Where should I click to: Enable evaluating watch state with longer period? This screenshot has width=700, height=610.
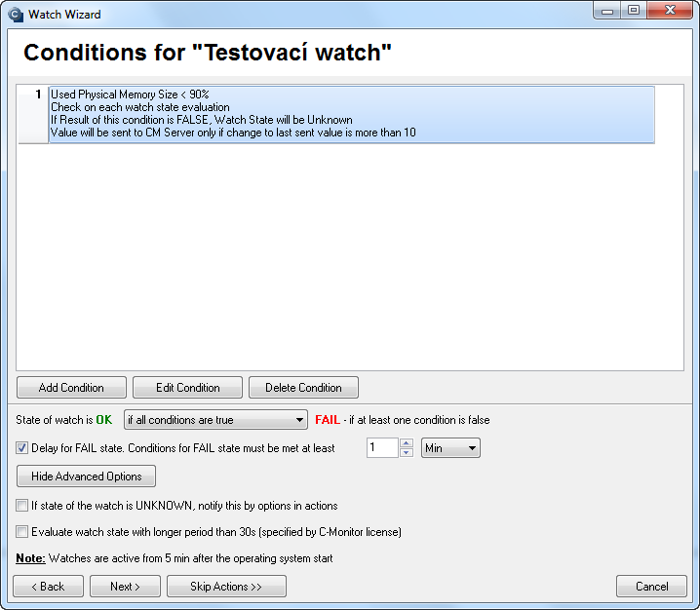[x=21, y=531]
